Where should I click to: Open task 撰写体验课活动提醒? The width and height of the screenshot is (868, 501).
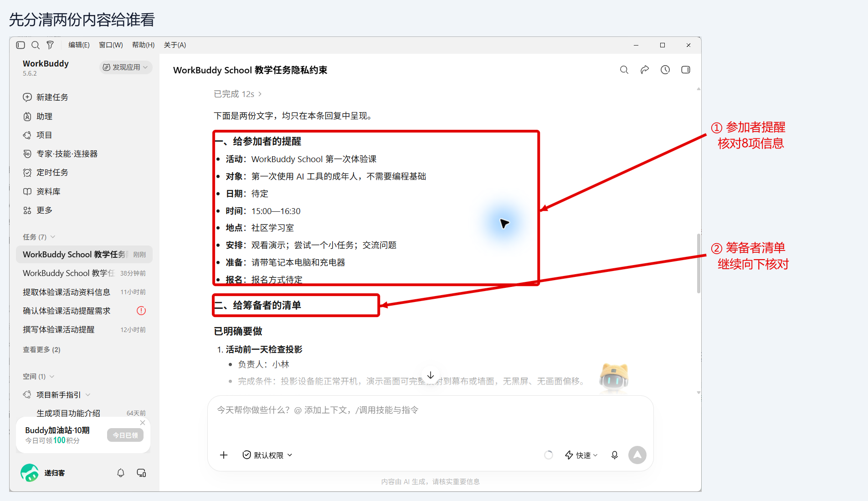point(84,329)
